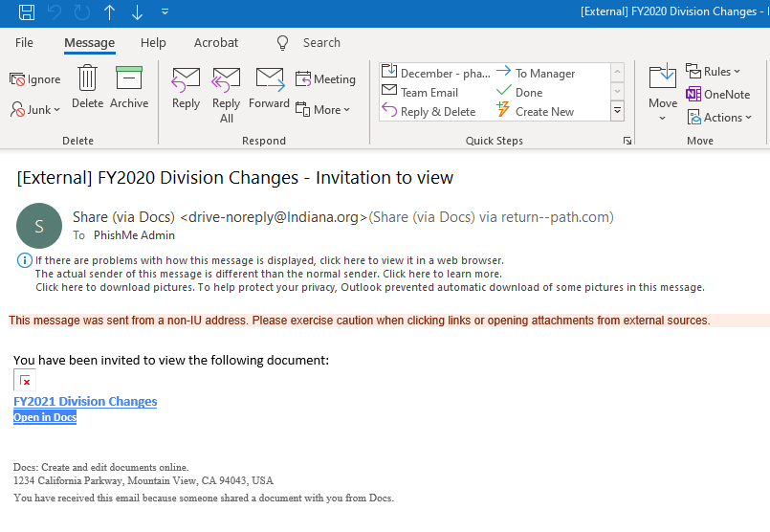The height and width of the screenshot is (532, 770).
Task: Archive this message
Action: pos(129,87)
